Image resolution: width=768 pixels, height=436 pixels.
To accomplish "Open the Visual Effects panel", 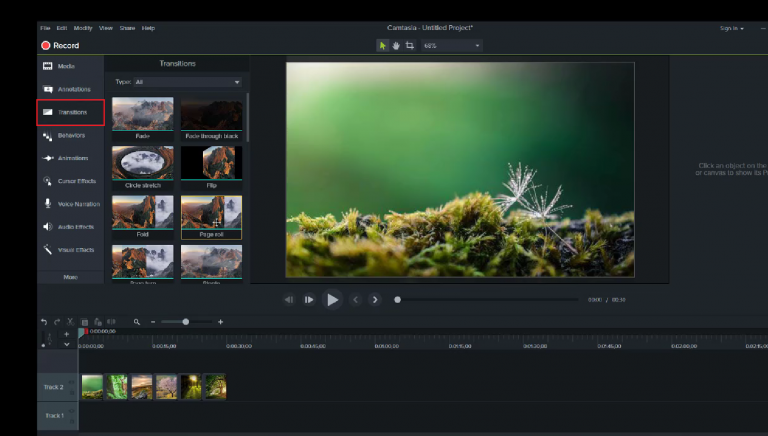I will click(71, 250).
